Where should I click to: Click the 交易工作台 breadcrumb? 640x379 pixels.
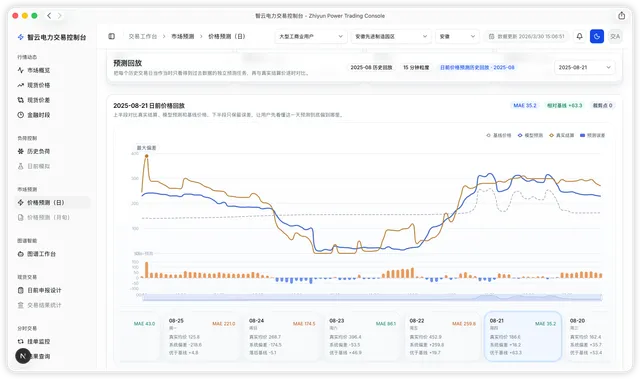coord(142,36)
